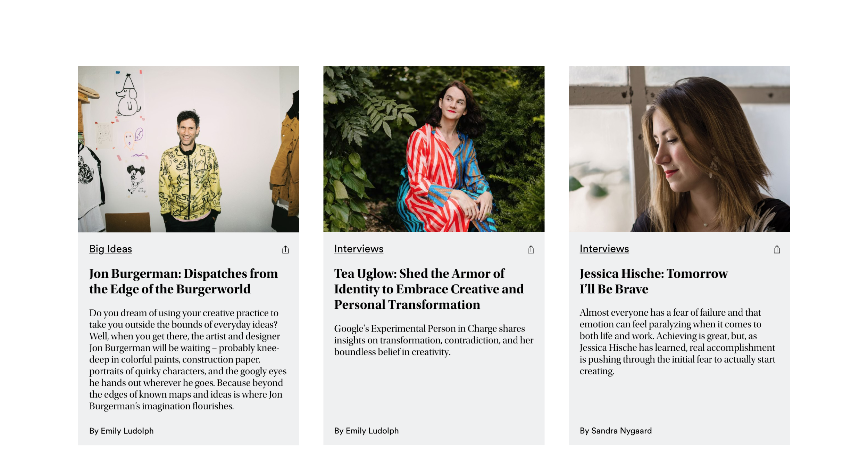Screen dimensions: 868x458
Task: Share the Jessica Hische article
Action: [x=777, y=249]
